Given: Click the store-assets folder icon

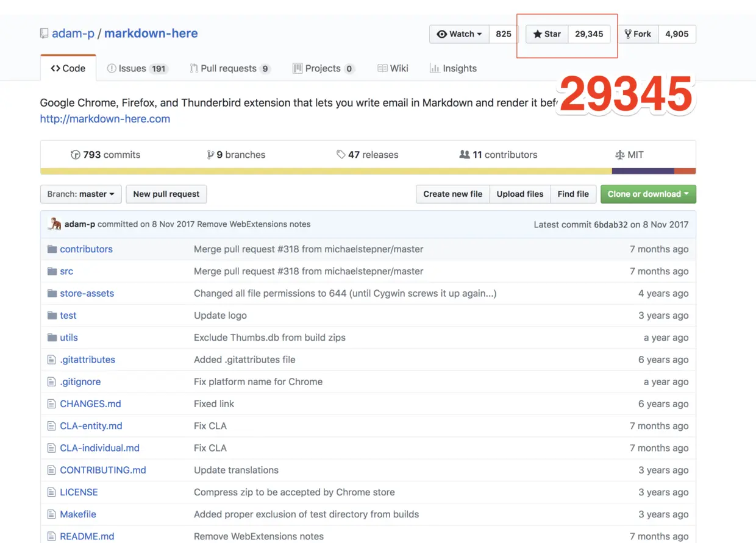Looking at the screenshot, I should click(52, 293).
